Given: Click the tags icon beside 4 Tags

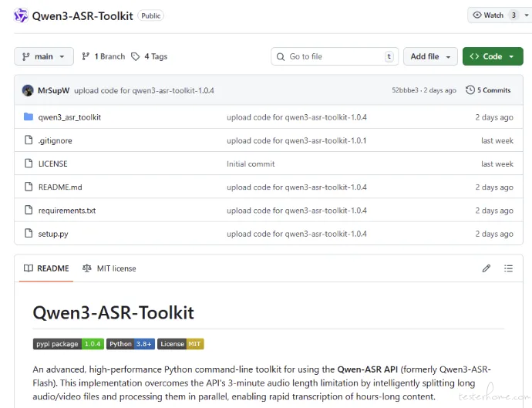Looking at the screenshot, I should pyautogui.click(x=136, y=56).
